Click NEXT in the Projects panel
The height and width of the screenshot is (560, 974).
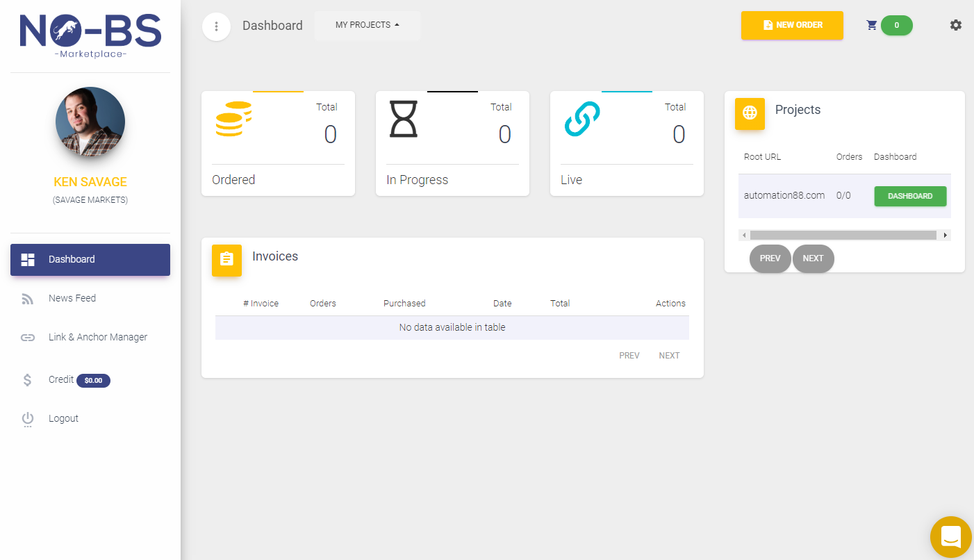(x=814, y=258)
